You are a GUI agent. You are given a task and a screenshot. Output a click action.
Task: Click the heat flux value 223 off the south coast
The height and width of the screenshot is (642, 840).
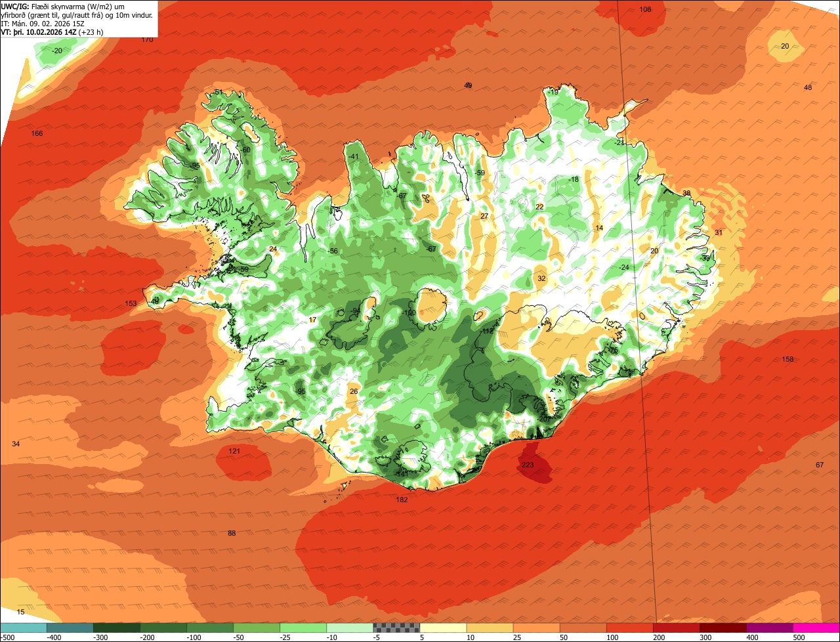point(528,465)
